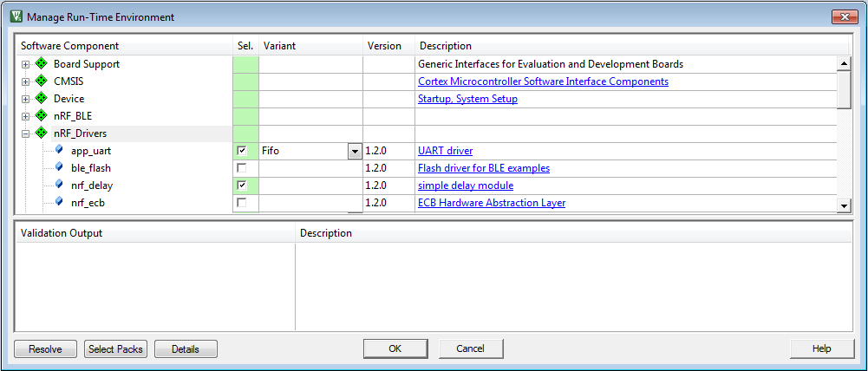Click the Description column header in component table
Viewport: 868px width, 371px height.
pyautogui.click(x=631, y=46)
